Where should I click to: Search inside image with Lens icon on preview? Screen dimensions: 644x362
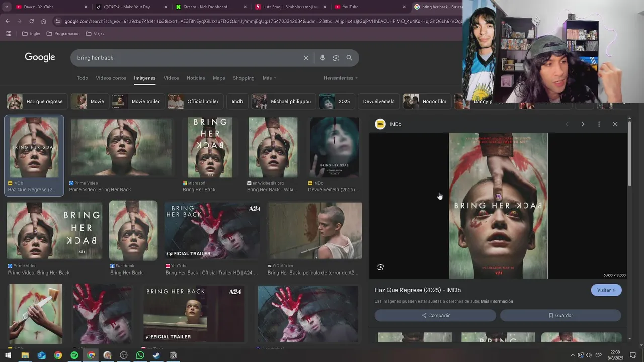pos(381,267)
